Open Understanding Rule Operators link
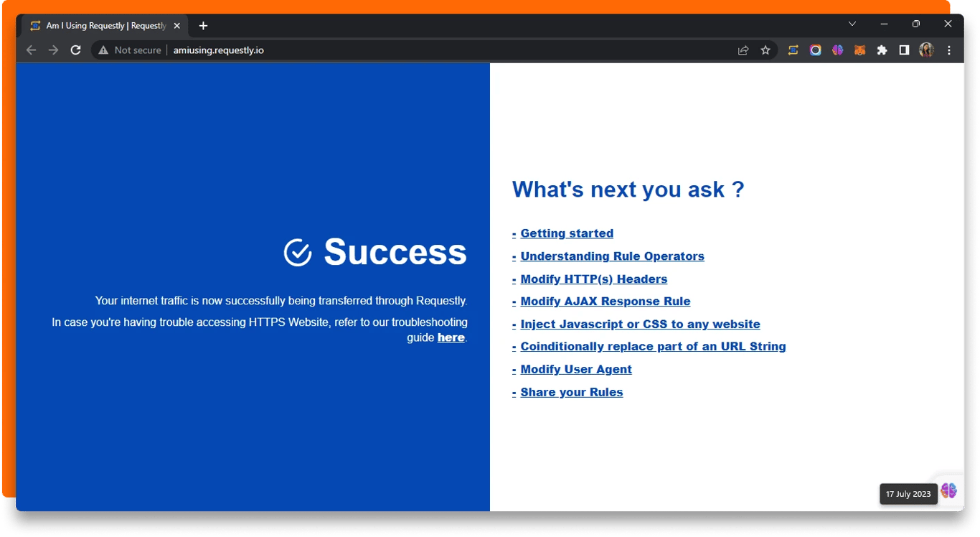The image size is (980, 537). click(613, 256)
